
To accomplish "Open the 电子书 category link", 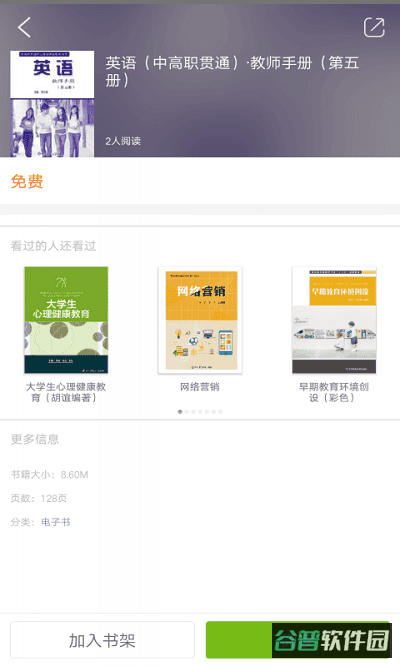I will [x=56, y=522].
